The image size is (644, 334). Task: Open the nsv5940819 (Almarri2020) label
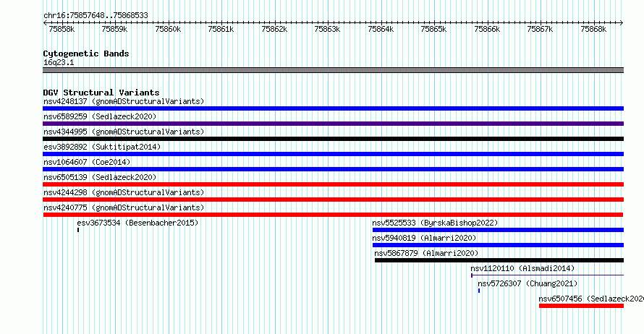[x=424, y=238]
